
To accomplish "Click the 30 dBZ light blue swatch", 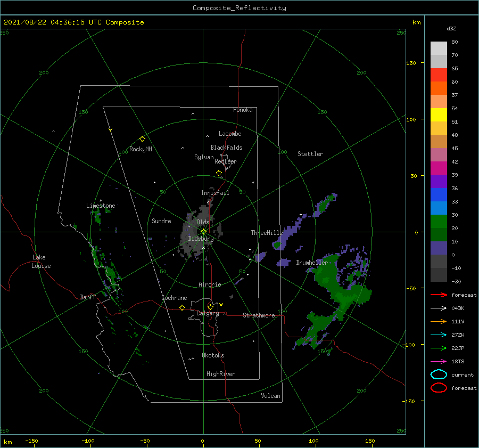I will (439, 208).
